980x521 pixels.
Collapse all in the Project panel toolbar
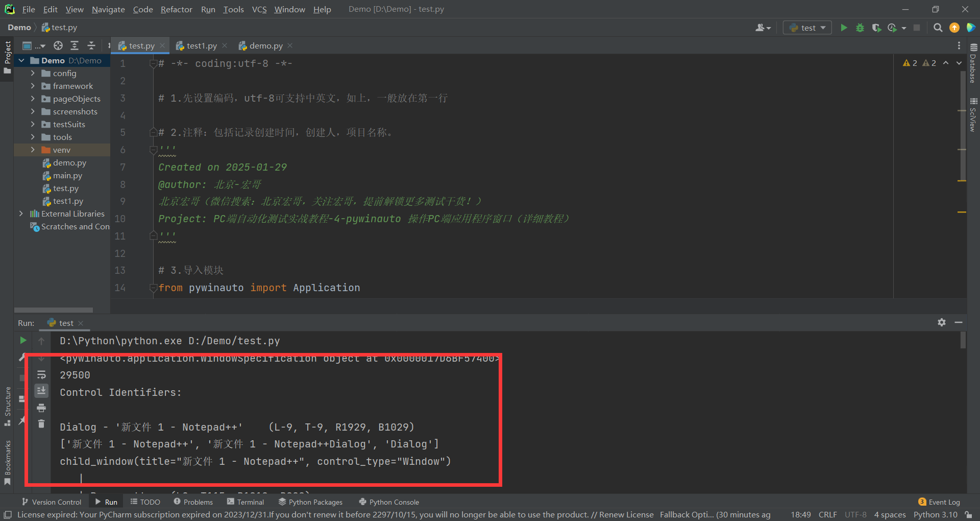point(91,45)
